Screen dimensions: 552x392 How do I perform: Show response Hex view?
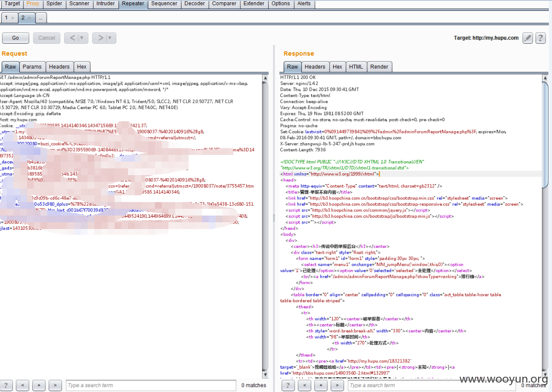[x=337, y=67]
